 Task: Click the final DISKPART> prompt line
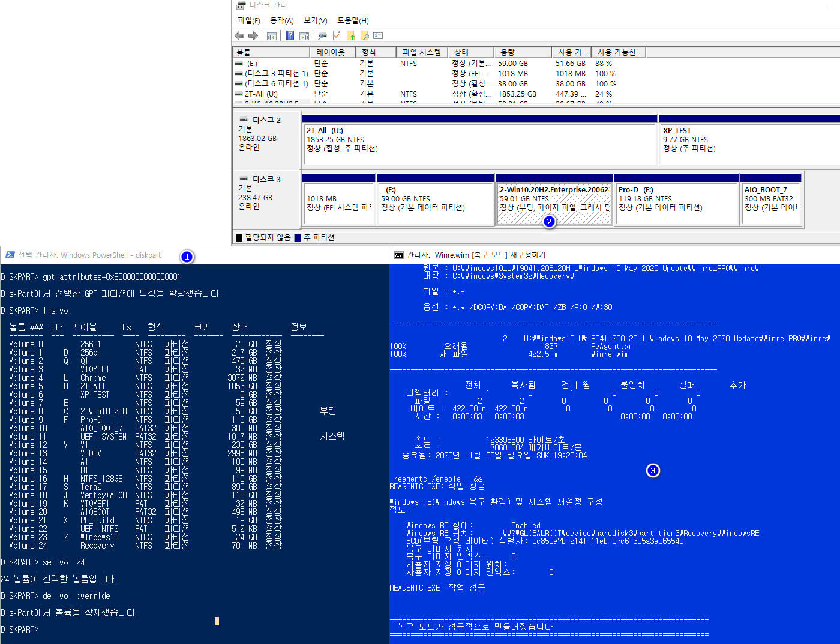[x=20, y=630]
